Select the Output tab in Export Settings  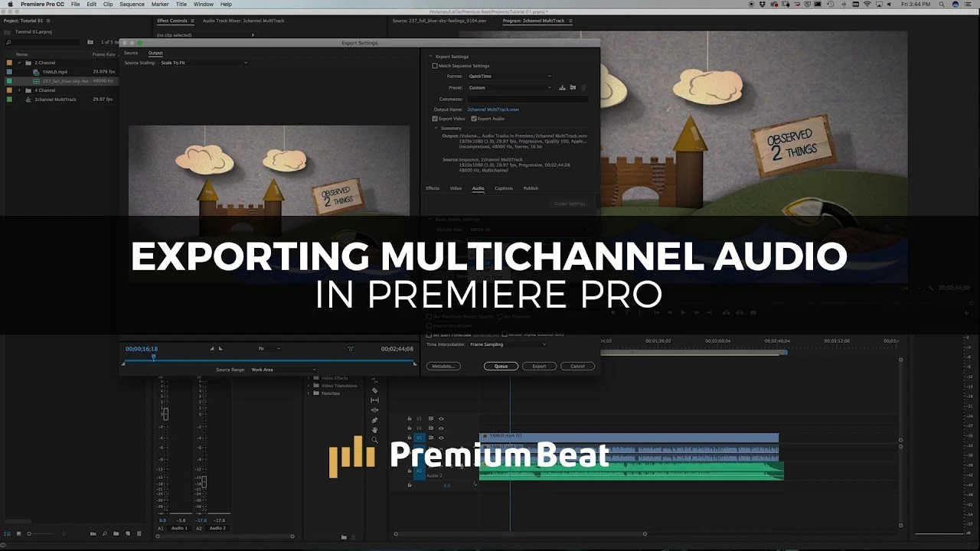click(155, 53)
